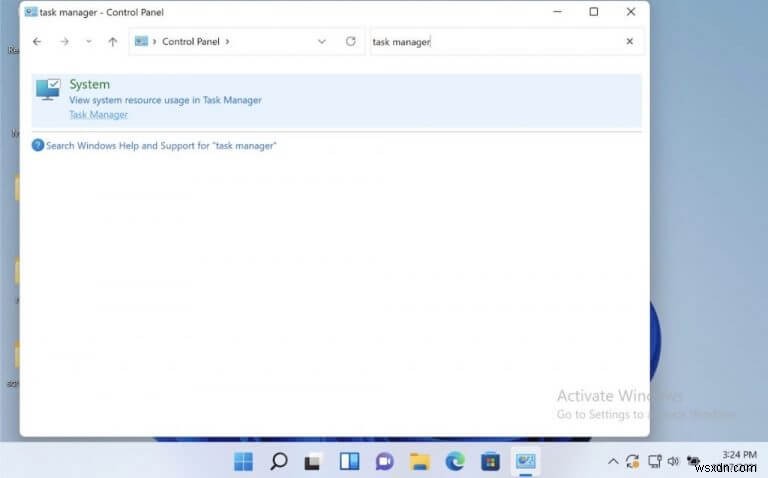Image resolution: width=768 pixels, height=478 pixels.
Task: Click the Control Panel title bar icon
Action: tap(31, 12)
